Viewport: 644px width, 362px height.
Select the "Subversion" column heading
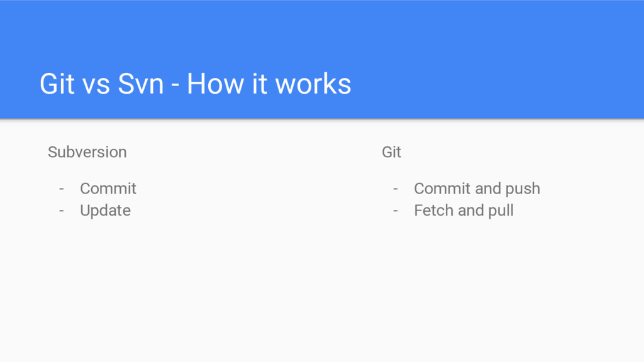click(x=87, y=152)
